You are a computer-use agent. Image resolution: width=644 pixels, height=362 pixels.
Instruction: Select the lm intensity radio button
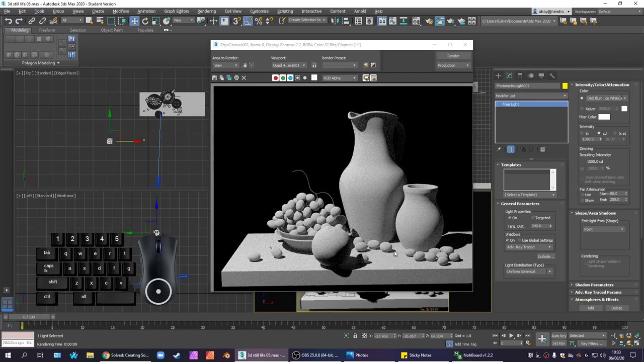point(582,133)
